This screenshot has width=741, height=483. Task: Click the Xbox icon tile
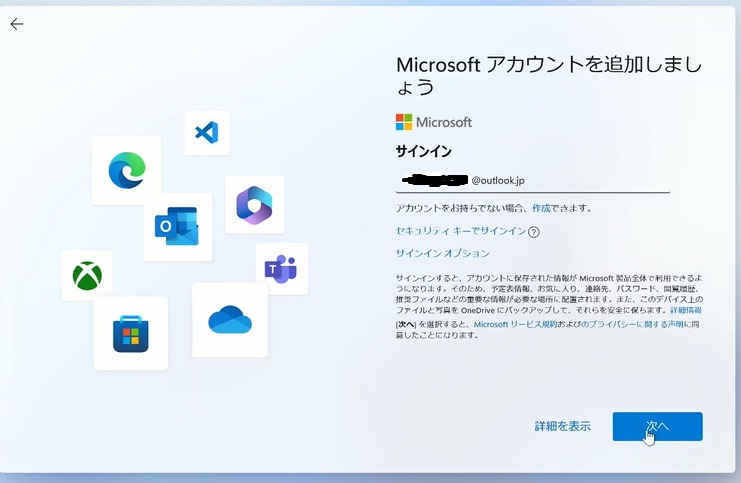pos(87,276)
